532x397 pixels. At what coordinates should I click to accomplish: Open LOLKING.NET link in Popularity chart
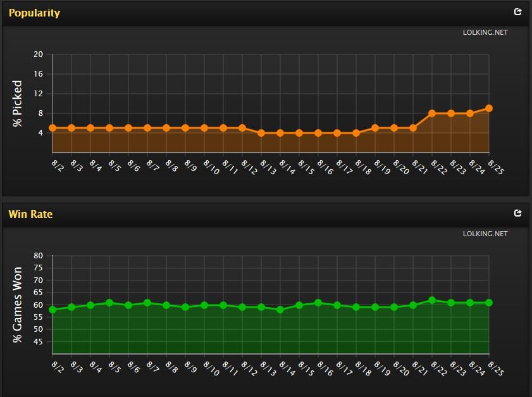point(485,32)
